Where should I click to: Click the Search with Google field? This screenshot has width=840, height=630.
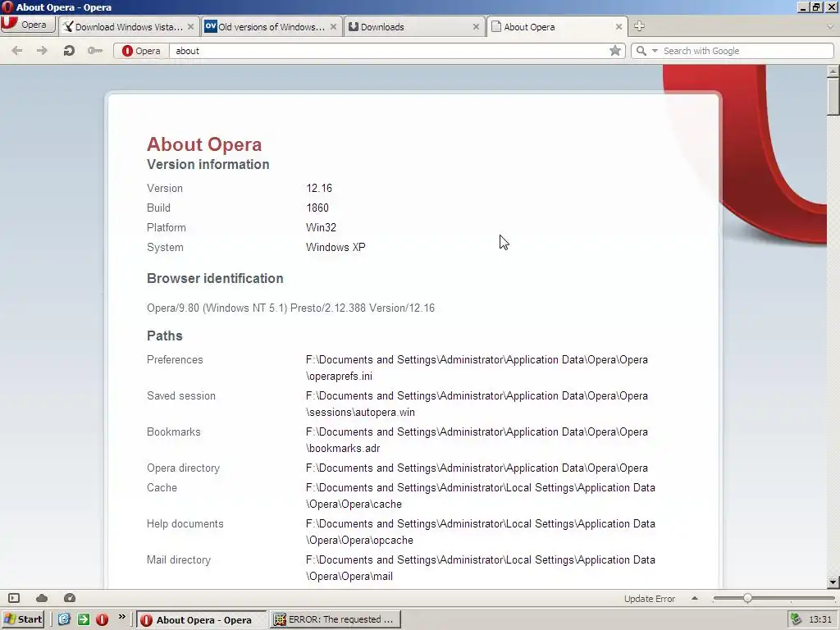pyautogui.click(x=746, y=51)
